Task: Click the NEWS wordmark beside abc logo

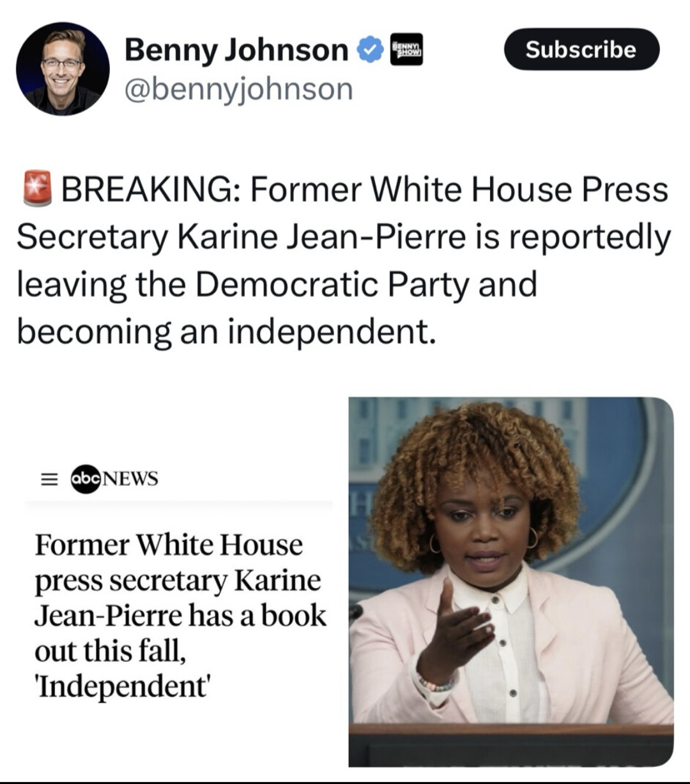Action: 130,479
